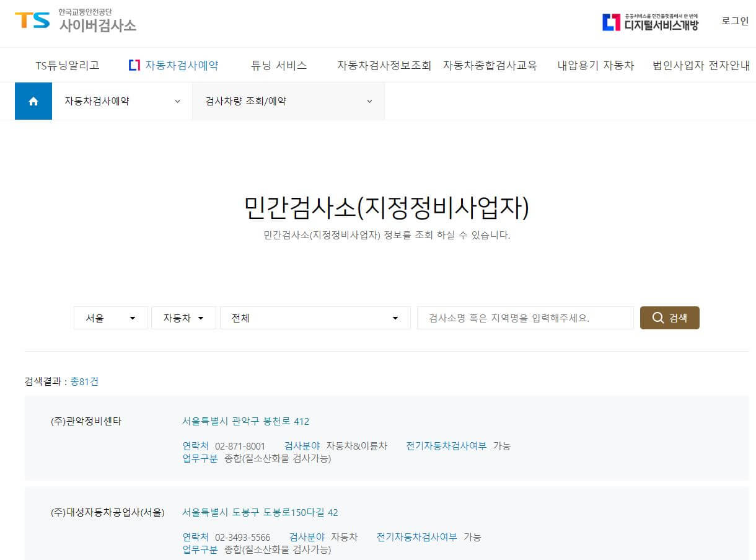The height and width of the screenshot is (560, 756).
Task: Open the 자동차종합검사교육 menu
Action: pos(489,64)
